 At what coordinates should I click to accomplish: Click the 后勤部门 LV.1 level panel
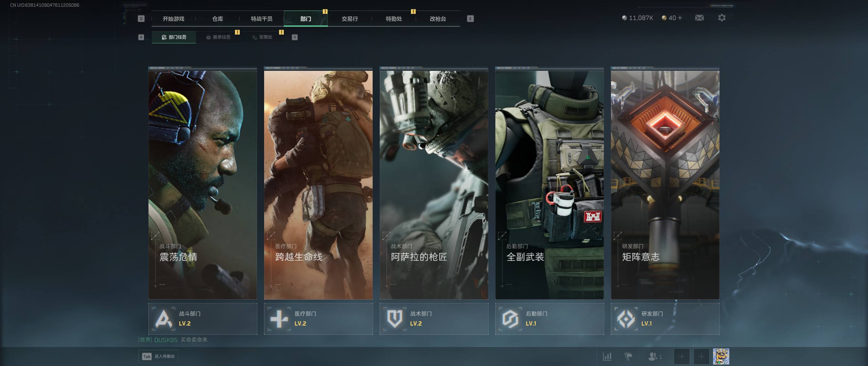point(549,319)
